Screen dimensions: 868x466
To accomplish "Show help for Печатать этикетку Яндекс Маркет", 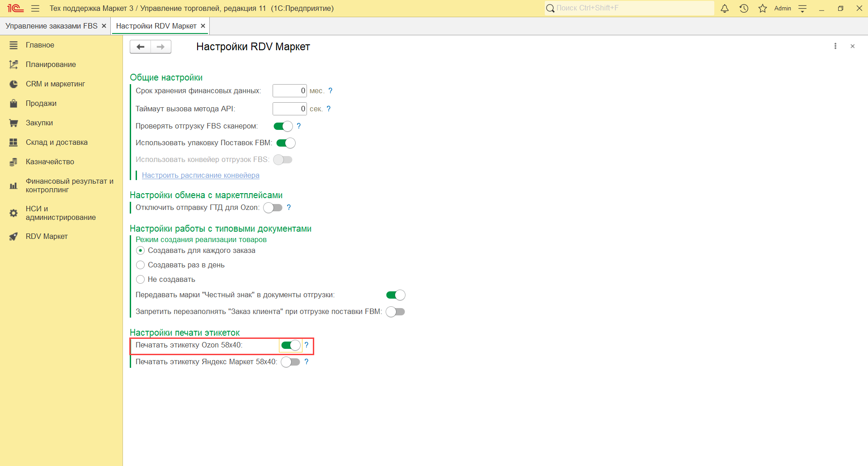I will point(307,361).
